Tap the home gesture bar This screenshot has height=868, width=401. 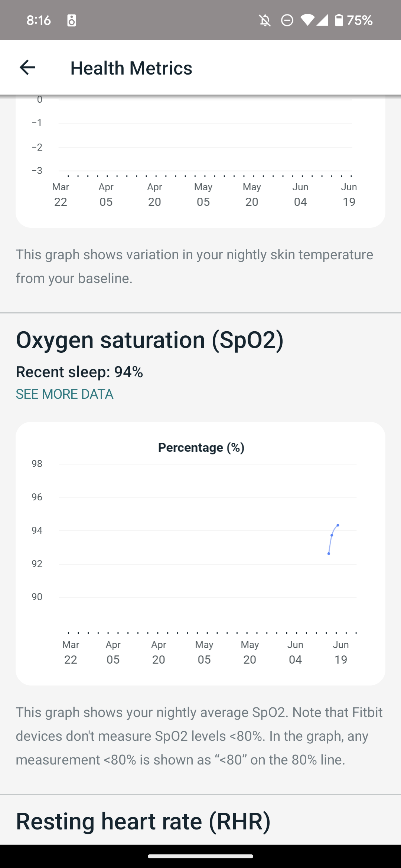(200, 856)
